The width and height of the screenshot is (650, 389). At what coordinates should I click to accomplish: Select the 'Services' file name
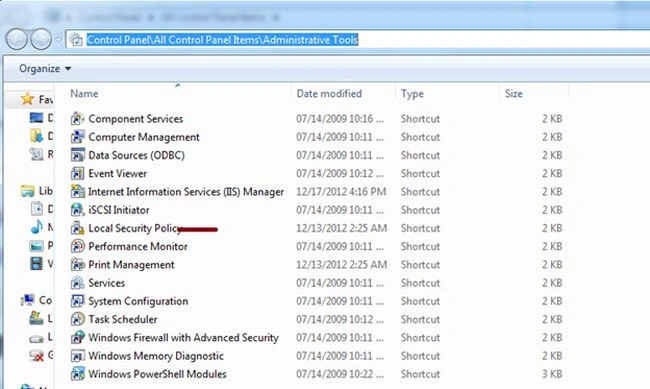107,283
